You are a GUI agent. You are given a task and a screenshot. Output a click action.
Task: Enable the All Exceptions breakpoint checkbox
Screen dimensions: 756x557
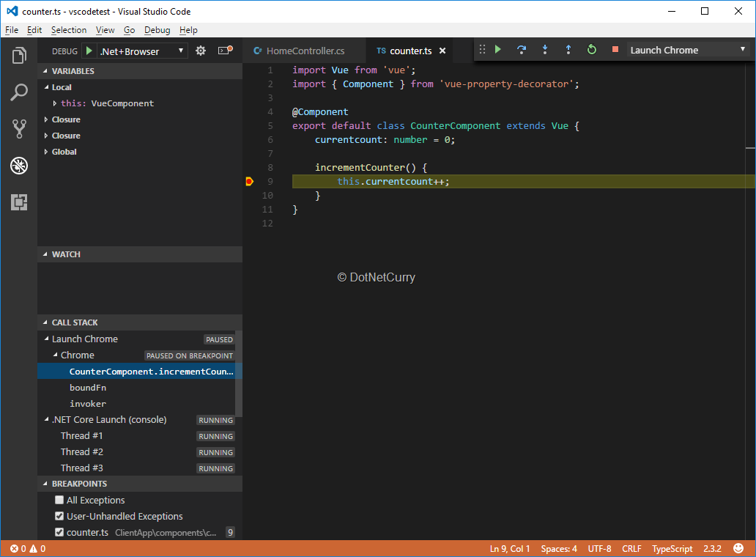pos(59,500)
